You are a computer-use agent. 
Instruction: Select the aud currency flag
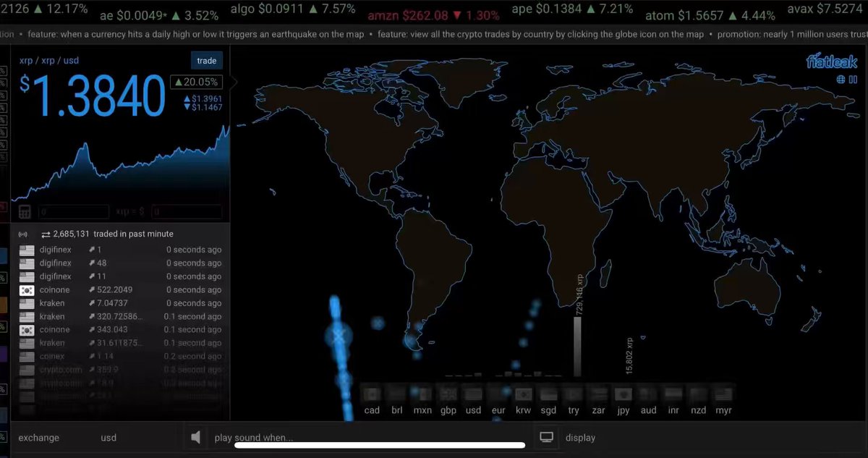[x=649, y=395]
